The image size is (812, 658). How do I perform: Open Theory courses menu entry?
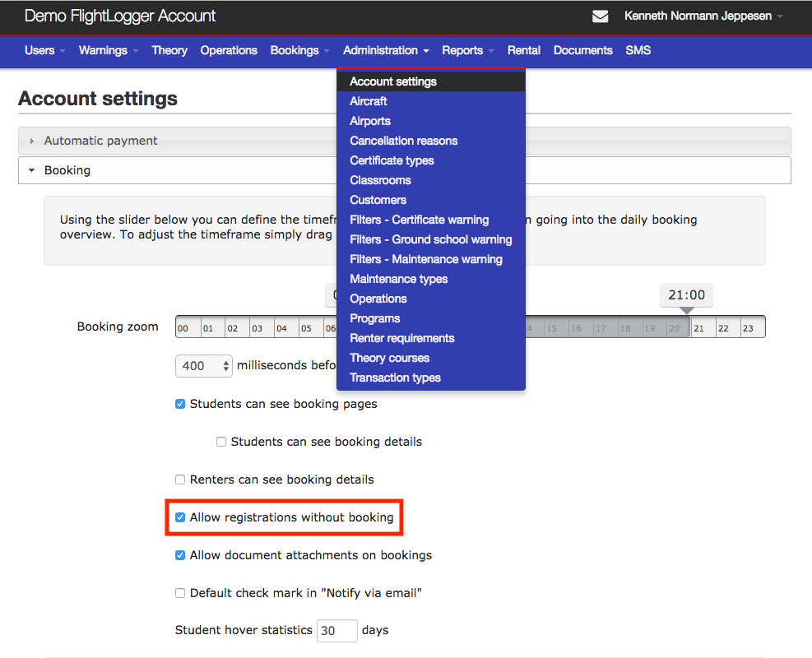431,358
